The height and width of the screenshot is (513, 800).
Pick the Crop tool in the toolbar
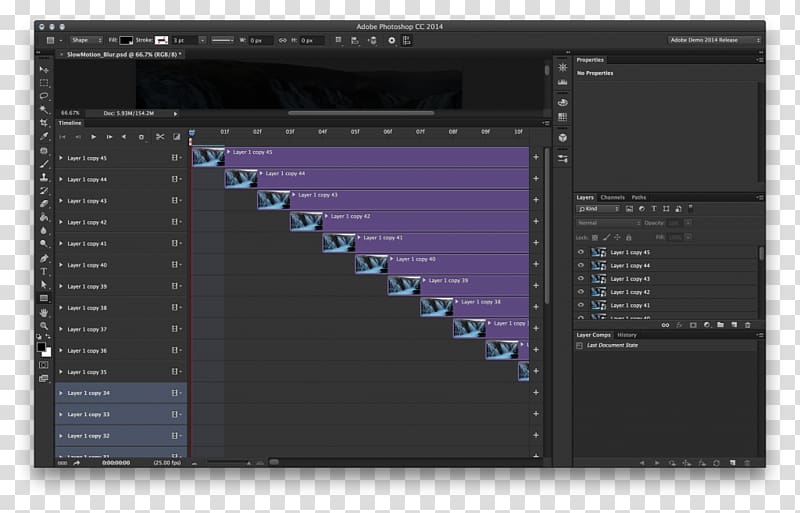(x=44, y=123)
